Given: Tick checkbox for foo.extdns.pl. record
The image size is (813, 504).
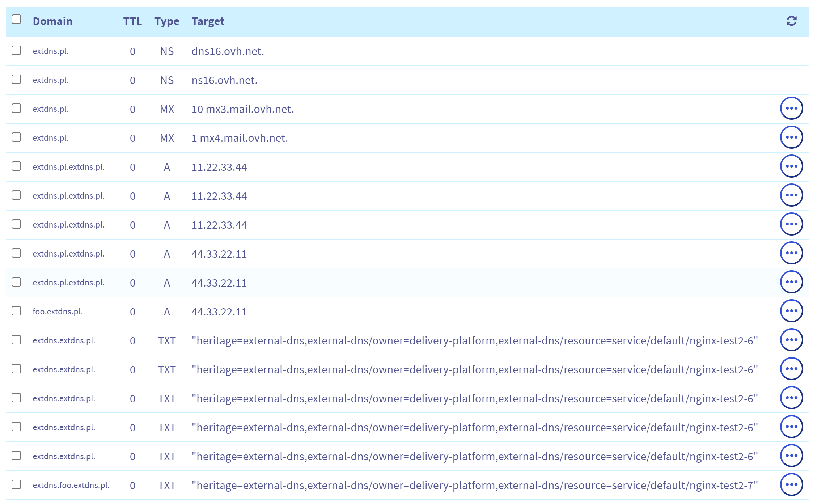Looking at the screenshot, I should (x=16, y=311).
